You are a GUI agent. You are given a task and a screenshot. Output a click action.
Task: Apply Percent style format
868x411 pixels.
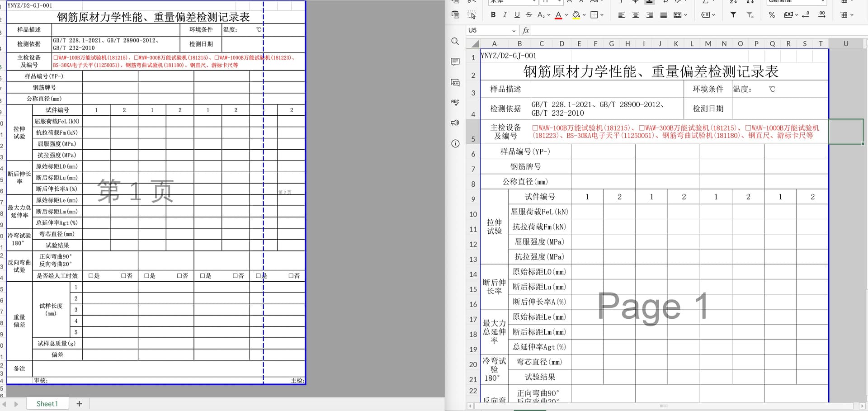click(x=772, y=15)
